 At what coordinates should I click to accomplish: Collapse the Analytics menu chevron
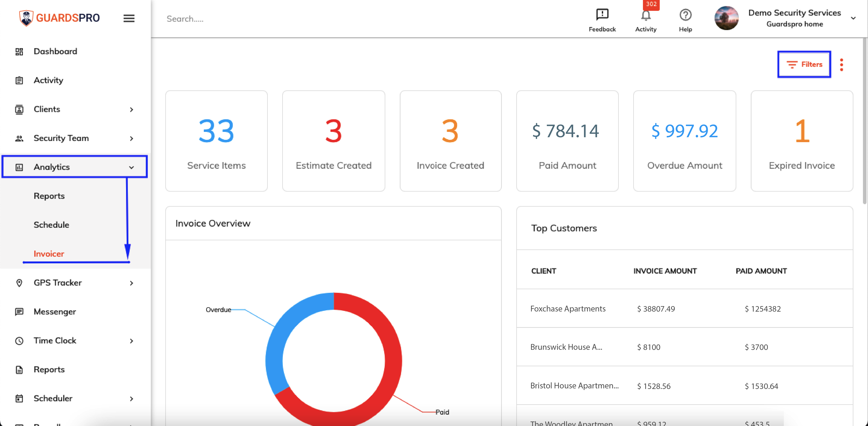click(x=131, y=167)
